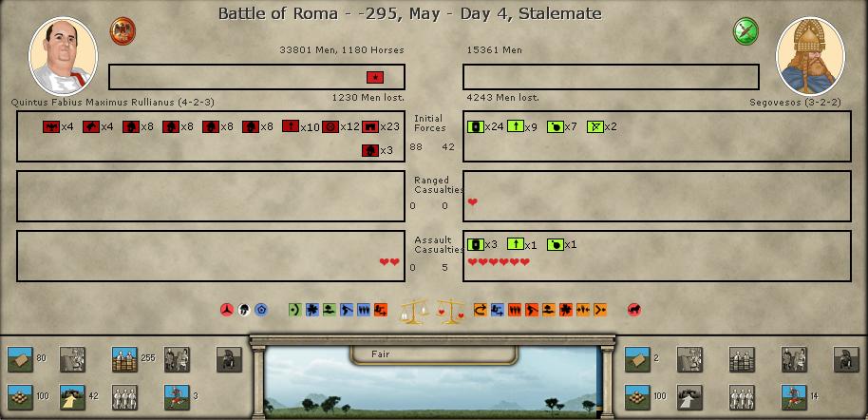The image size is (868, 420).
Task: Click Quintus Fabius Maximus Rullianus portrait
Action: pyautogui.click(x=64, y=56)
